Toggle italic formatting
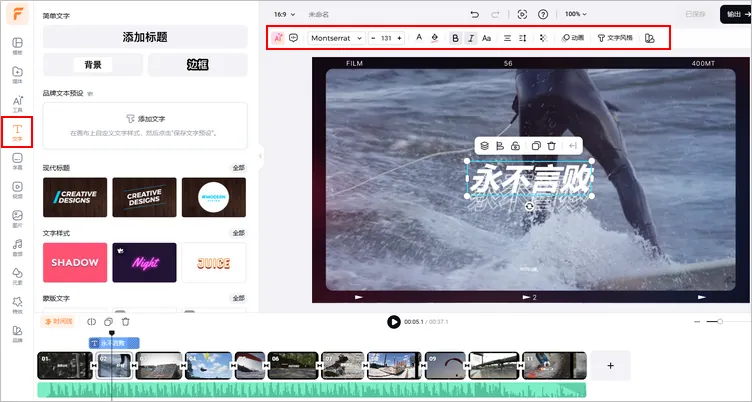 [x=471, y=38]
